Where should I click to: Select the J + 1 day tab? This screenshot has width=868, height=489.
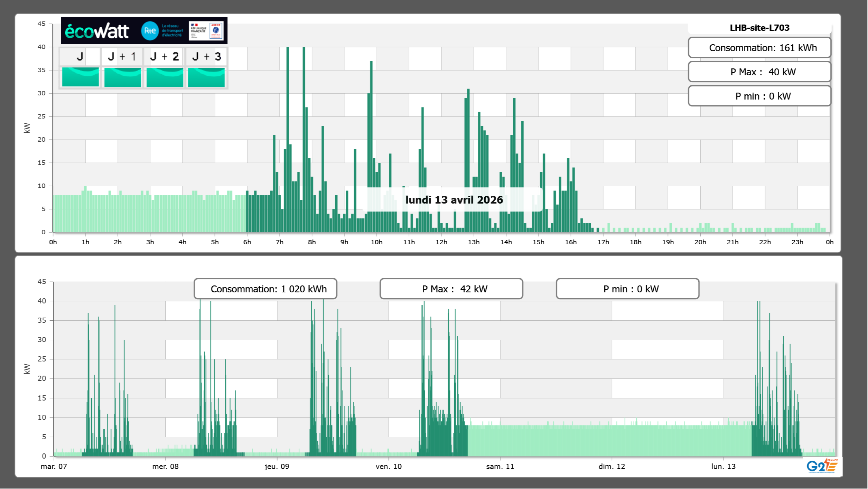point(122,56)
